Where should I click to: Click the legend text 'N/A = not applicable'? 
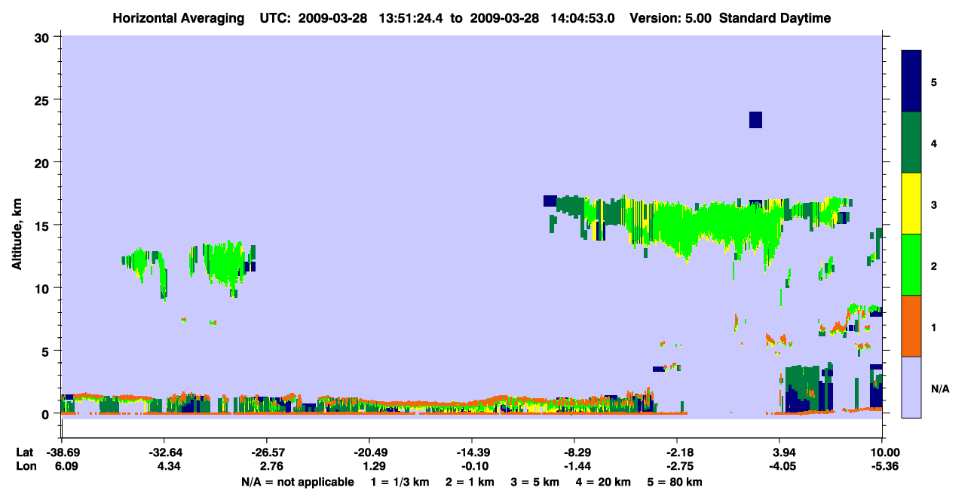[x=297, y=482]
